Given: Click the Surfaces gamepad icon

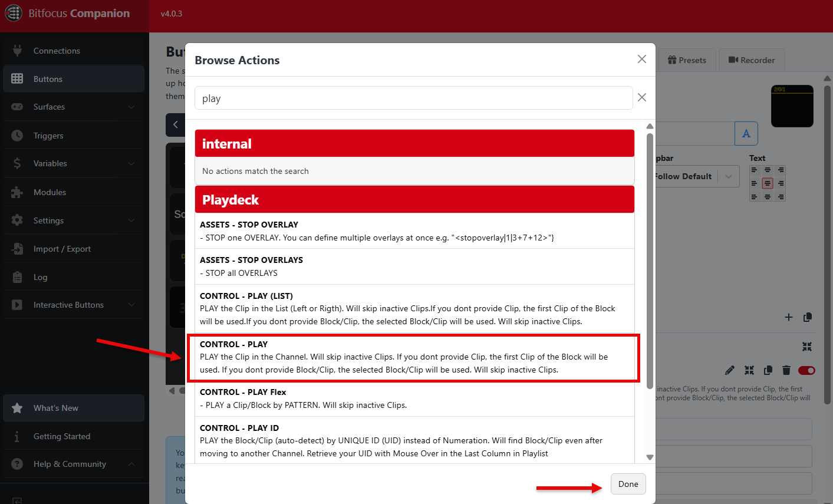Looking at the screenshot, I should (x=17, y=107).
